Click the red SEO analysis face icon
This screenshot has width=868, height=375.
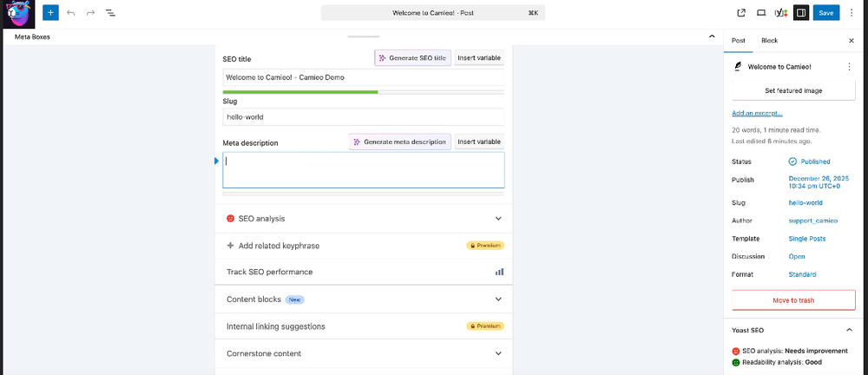pyautogui.click(x=230, y=218)
